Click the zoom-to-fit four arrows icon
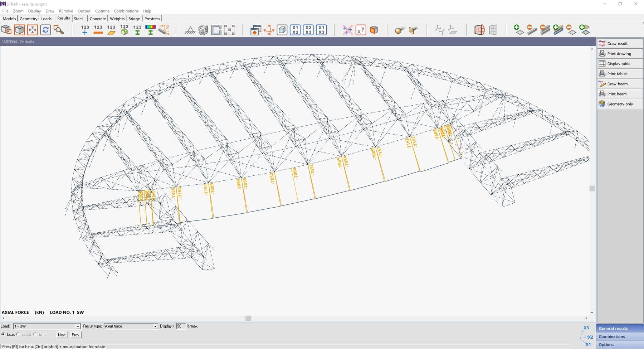Image resolution: width=644 pixels, height=349 pixels. [x=33, y=30]
